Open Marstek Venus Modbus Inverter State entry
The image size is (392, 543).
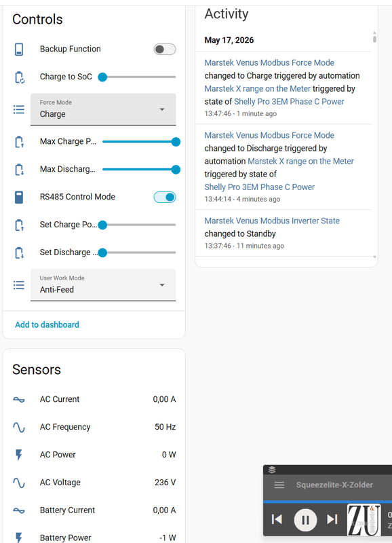tap(272, 221)
